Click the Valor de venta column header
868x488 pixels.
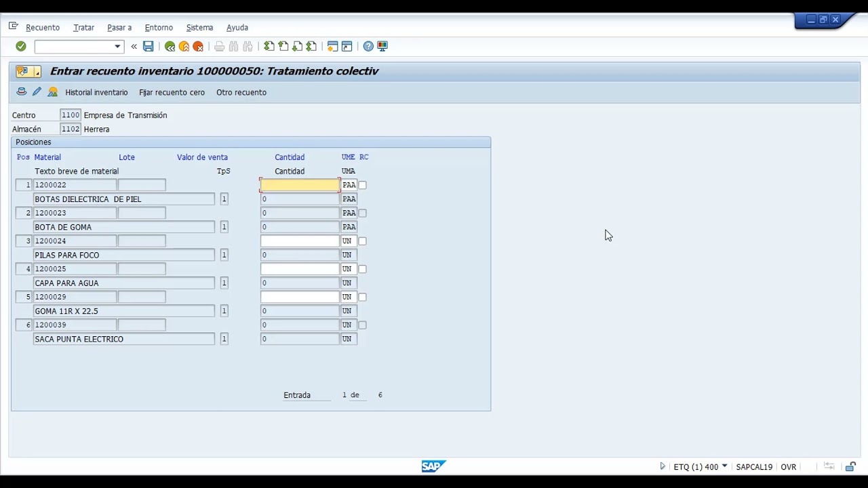coord(202,157)
